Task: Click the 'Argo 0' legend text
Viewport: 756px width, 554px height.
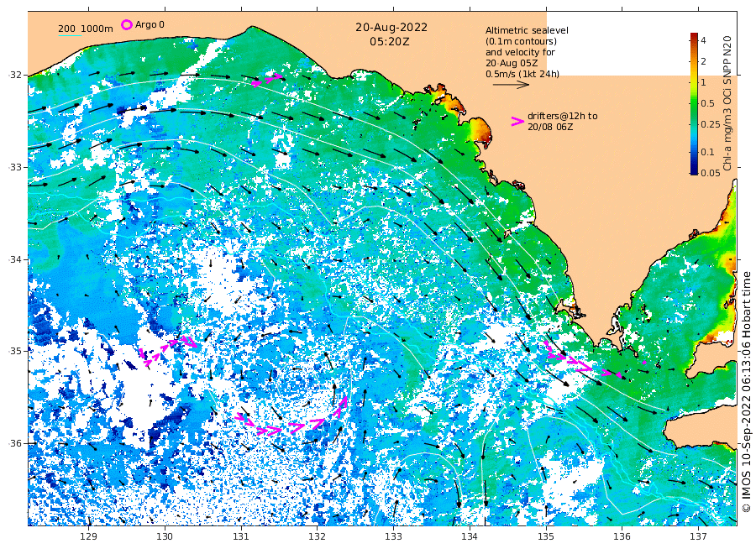Action: point(150,24)
